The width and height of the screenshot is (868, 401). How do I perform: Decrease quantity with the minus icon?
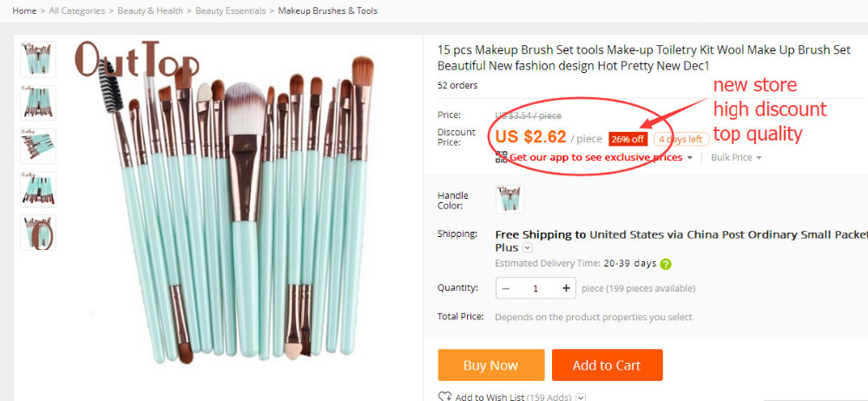point(506,288)
